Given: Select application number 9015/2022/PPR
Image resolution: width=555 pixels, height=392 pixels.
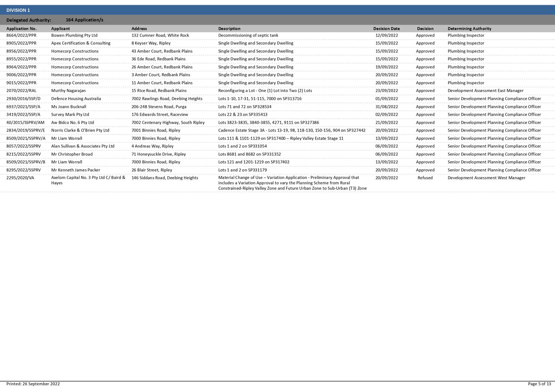Looking at the screenshot, I should click(x=21, y=83).
